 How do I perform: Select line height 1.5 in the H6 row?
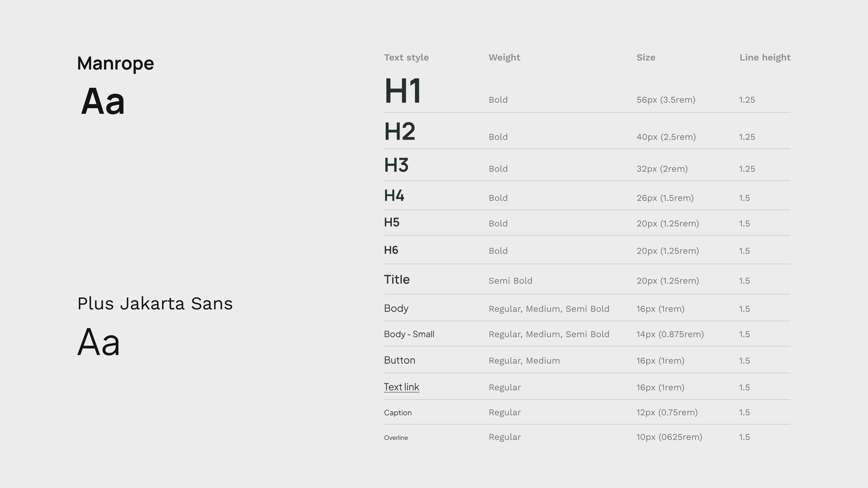click(x=744, y=251)
